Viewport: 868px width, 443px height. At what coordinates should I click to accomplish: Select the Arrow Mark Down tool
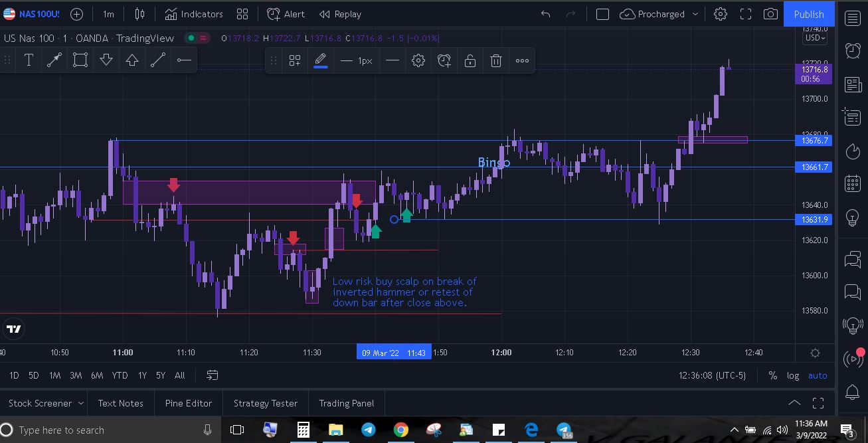(x=106, y=60)
